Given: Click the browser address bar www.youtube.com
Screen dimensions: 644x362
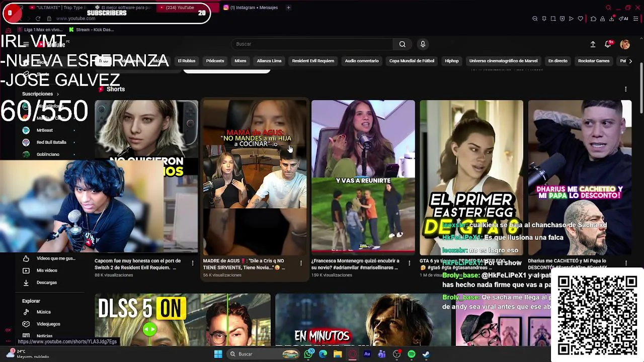Looking at the screenshot, I should 75,19.
